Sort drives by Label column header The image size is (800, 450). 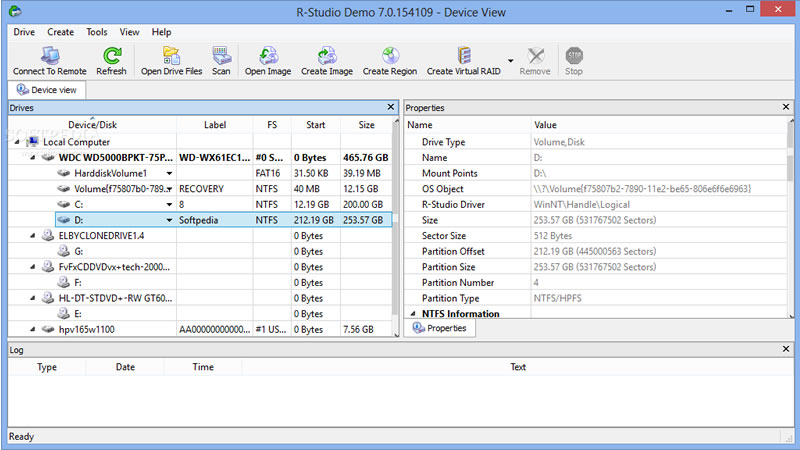pos(215,124)
